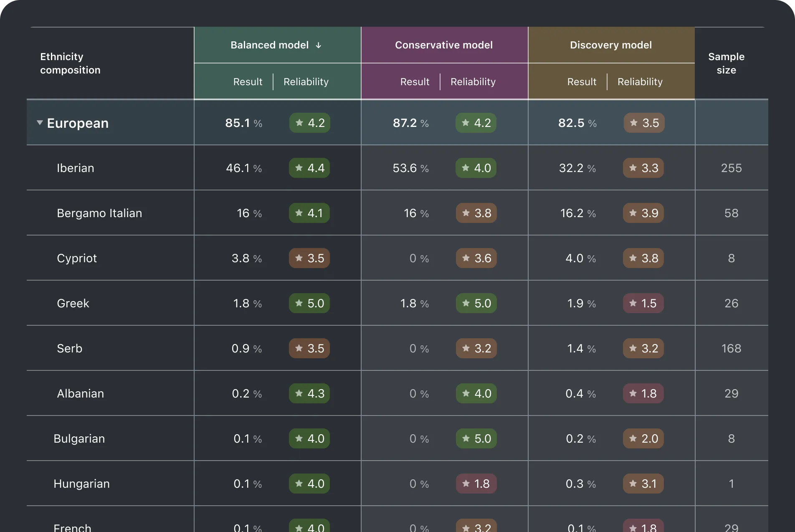The image size is (795, 532).
Task: Click Bulgarian conservative 5.0 star badge
Action: point(476,438)
